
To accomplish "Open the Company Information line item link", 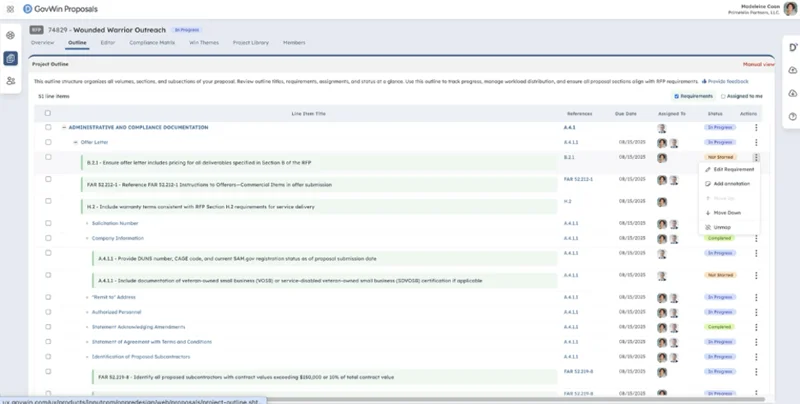I will (x=118, y=238).
